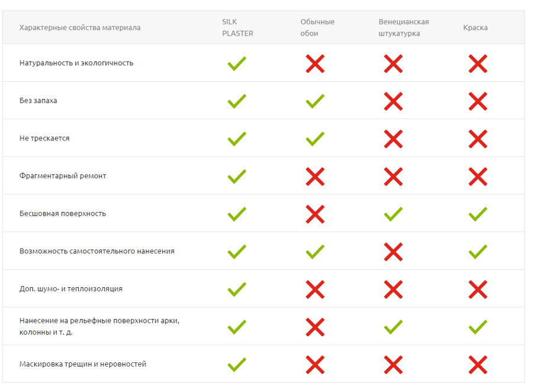The width and height of the screenshot is (533, 392).
Task: Click Обычные обои cross for Доп. шумо- и теплоизоляция
Action: (x=315, y=289)
